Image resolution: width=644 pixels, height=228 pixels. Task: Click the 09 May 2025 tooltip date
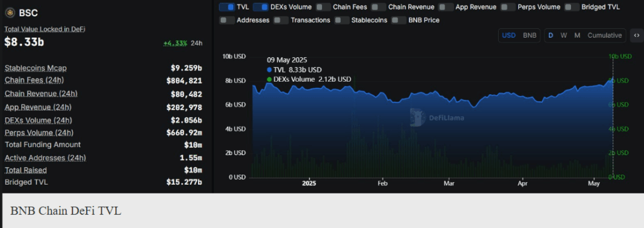287,60
